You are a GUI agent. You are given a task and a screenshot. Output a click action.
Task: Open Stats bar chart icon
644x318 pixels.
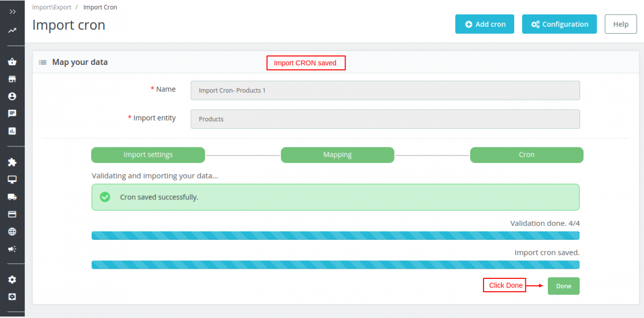click(12, 131)
